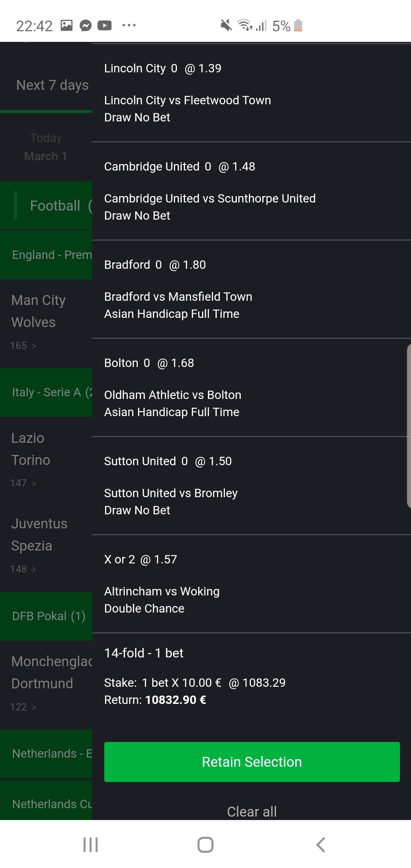The image size is (411, 868).
Task: Tap the three-dot more notifications icon
Action: 129,26
